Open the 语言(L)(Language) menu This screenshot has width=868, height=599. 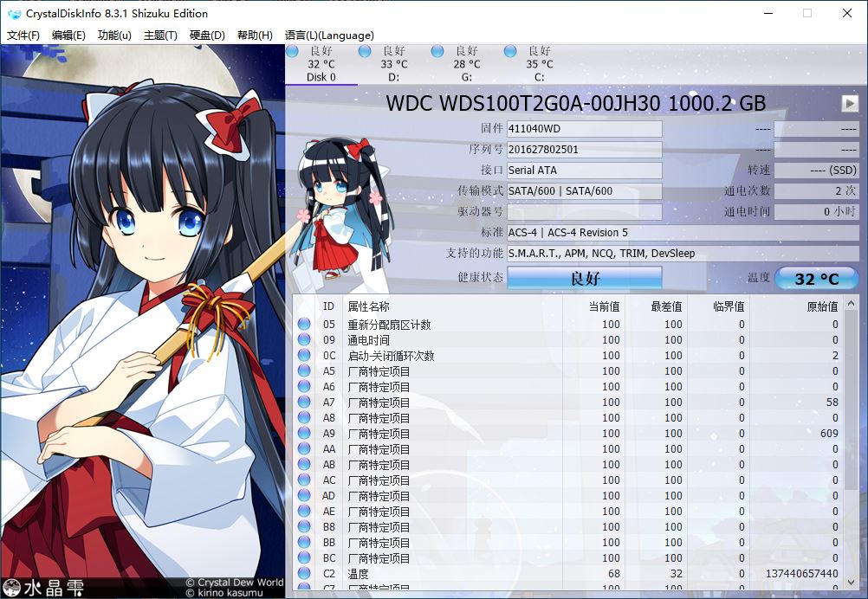[329, 35]
